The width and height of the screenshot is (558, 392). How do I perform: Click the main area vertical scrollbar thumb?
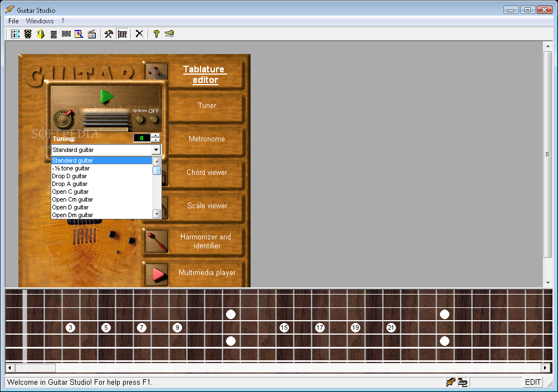(547, 154)
